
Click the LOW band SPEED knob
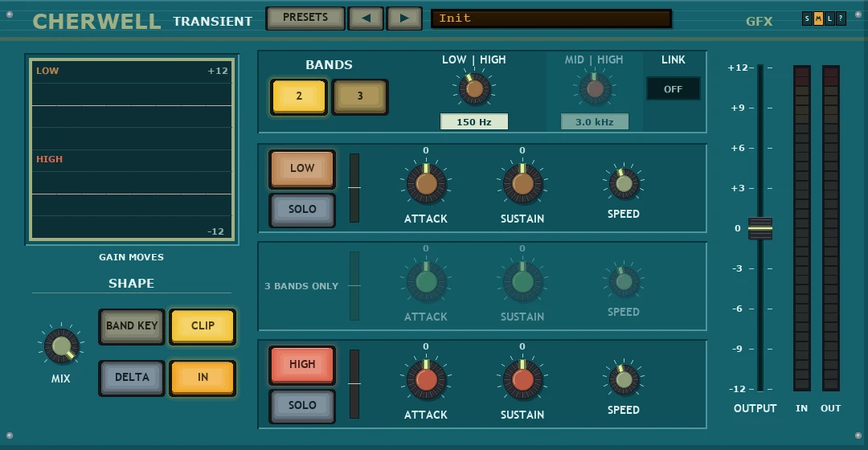(624, 183)
